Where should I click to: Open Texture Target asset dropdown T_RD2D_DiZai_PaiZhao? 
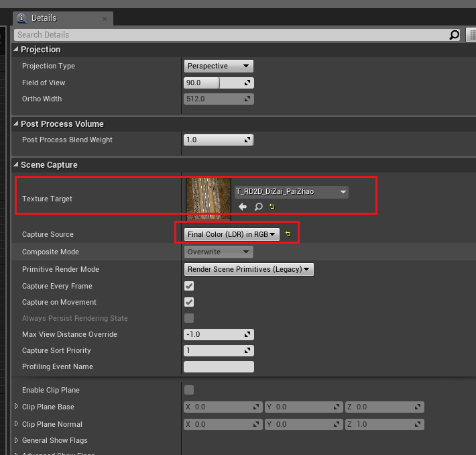coord(292,192)
